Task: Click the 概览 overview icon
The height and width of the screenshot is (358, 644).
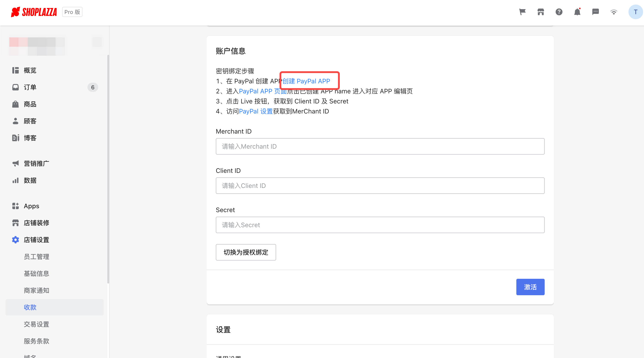Action: point(16,70)
